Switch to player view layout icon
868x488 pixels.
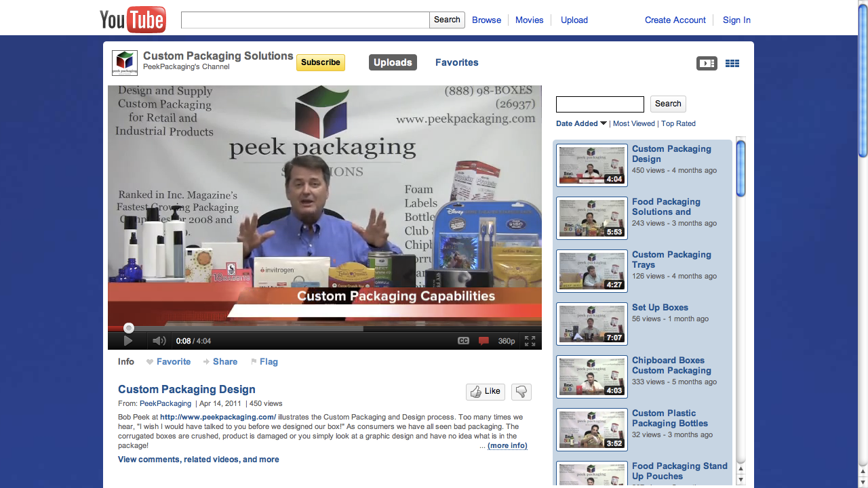coord(707,63)
